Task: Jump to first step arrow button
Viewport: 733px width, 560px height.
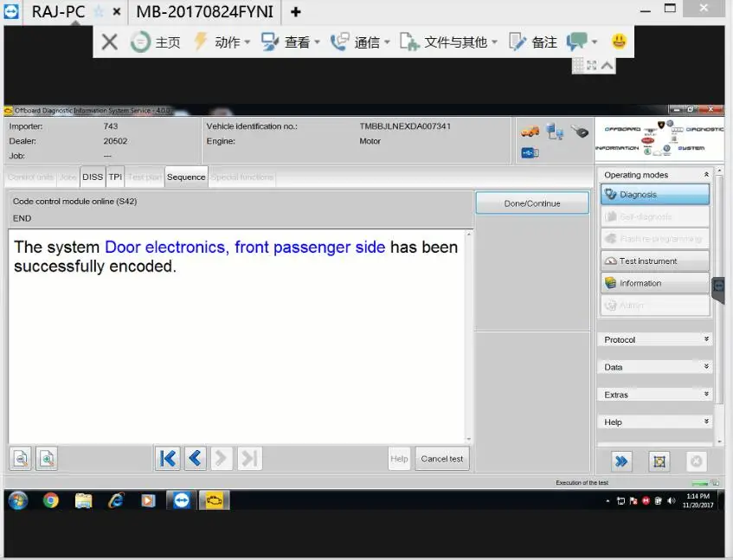Action: click(167, 459)
